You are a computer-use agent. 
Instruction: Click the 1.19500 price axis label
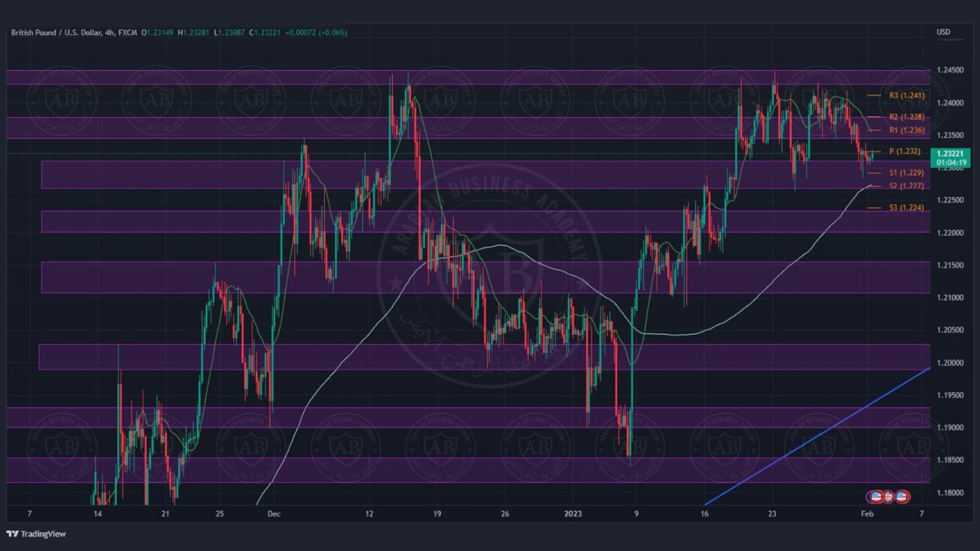coord(950,395)
